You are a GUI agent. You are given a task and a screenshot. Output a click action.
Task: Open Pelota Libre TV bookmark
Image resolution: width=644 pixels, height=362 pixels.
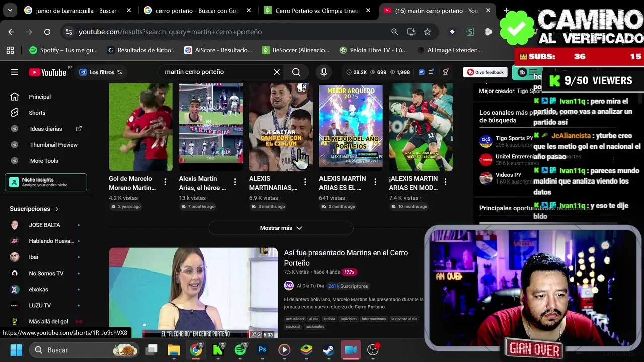point(373,50)
